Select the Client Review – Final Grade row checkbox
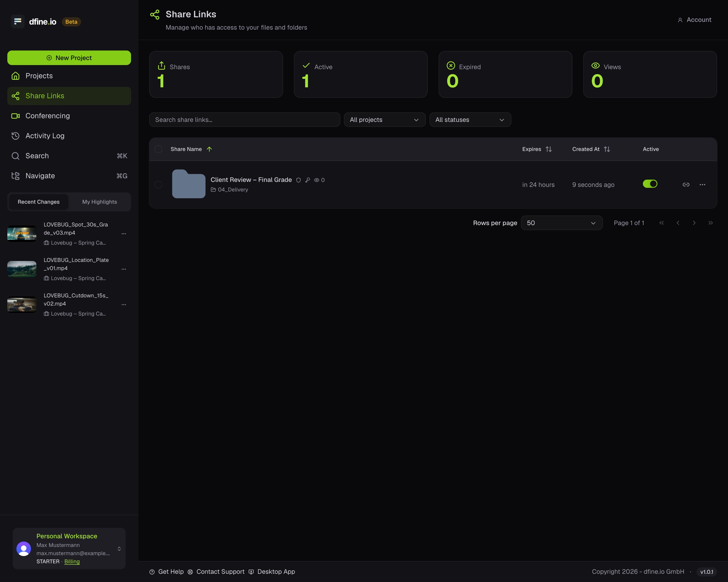Viewport: 728px width, 582px height. click(158, 185)
